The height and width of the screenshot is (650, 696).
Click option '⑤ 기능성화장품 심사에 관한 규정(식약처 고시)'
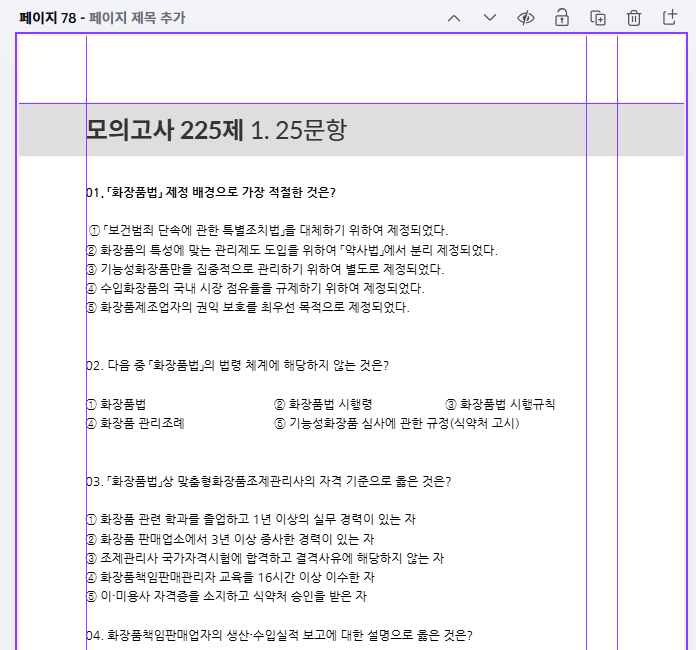coord(397,423)
